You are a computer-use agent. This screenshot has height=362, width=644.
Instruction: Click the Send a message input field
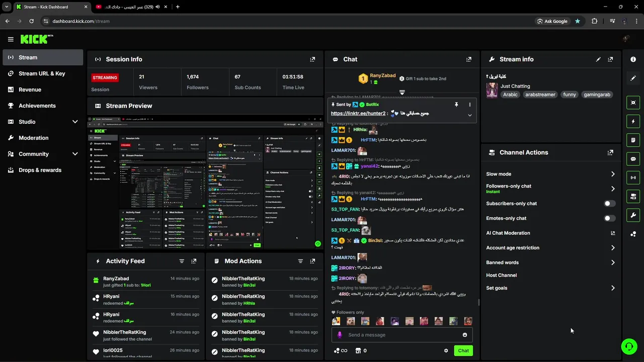point(403,335)
